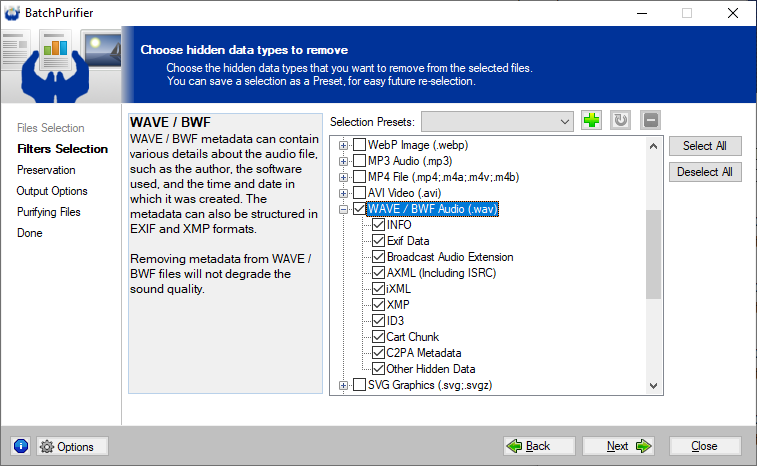Uncheck the Exif Data checkbox
This screenshot has height=466, width=757.
(x=378, y=240)
